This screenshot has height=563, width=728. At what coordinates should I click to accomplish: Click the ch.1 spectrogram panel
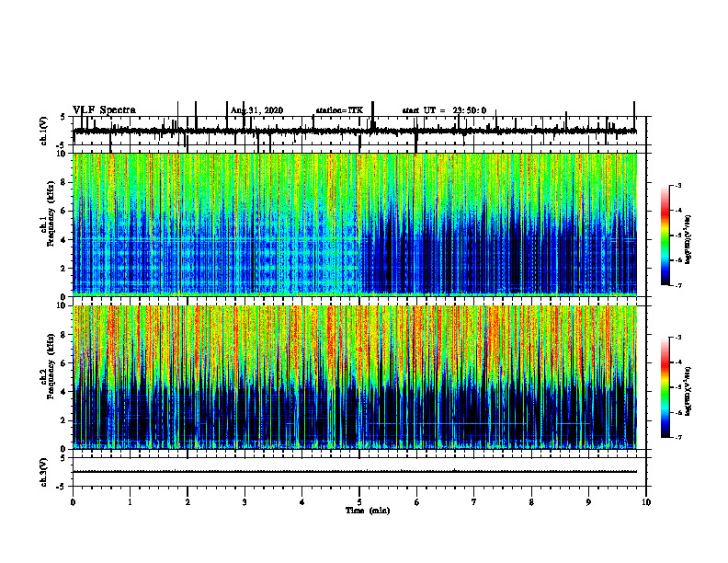point(355,224)
